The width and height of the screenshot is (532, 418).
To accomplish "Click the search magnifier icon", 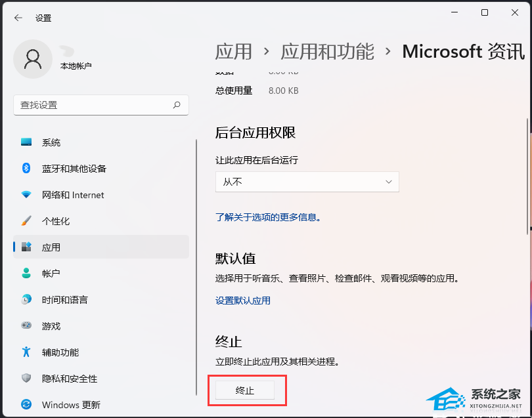I will [x=177, y=105].
